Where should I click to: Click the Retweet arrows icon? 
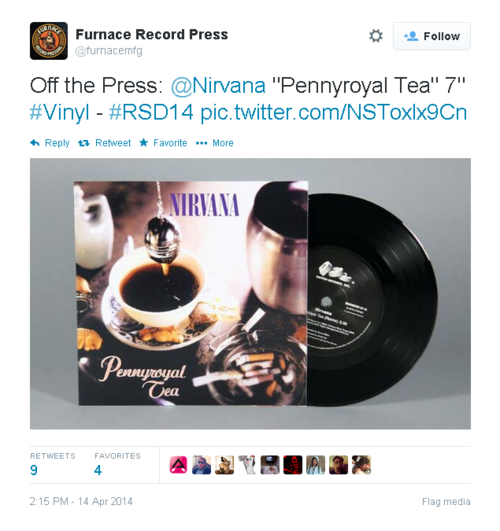(84, 143)
